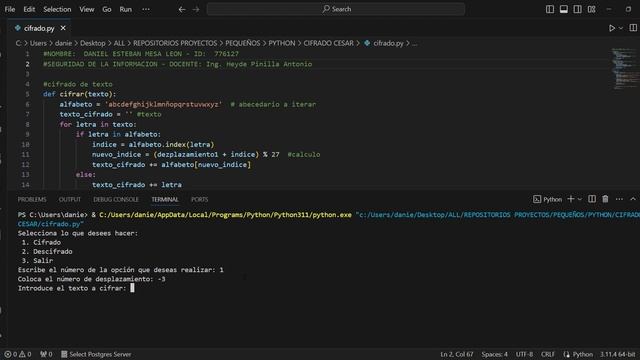The height and width of the screenshot is (360, 640).
Task: Click 'Coloca el número de desplazamiento: -3' line
Action: coord(91,279)
